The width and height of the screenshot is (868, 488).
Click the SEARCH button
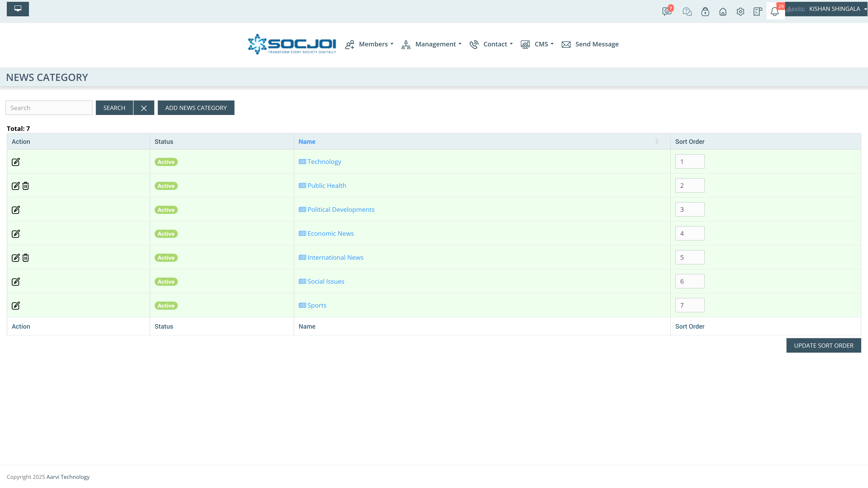tap(114, 108)
